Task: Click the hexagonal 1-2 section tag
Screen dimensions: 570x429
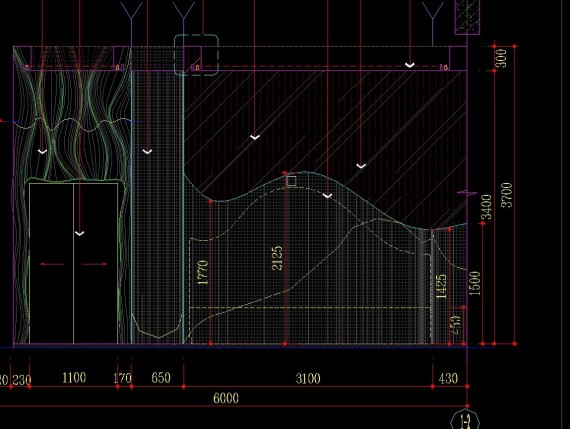Action: pos(465,420)
